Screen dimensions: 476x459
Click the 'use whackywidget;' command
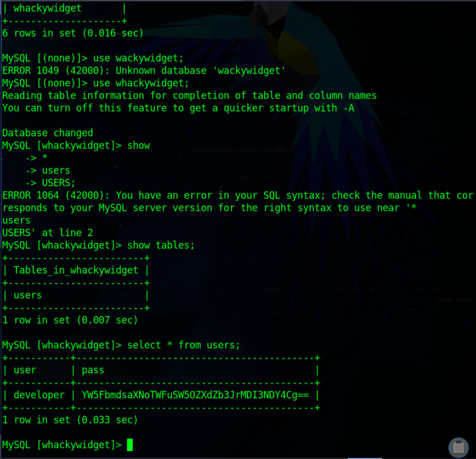click(x=141, y=83)
